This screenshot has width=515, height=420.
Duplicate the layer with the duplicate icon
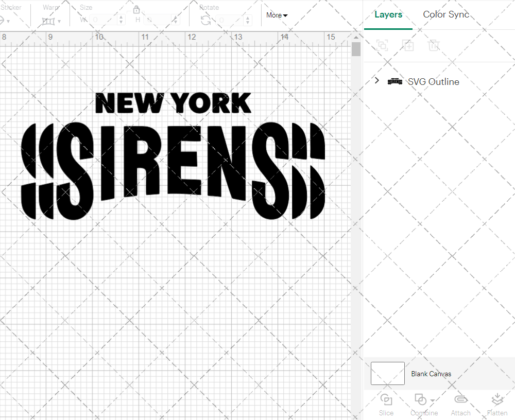pyautogui.click(x=408, y=45)
